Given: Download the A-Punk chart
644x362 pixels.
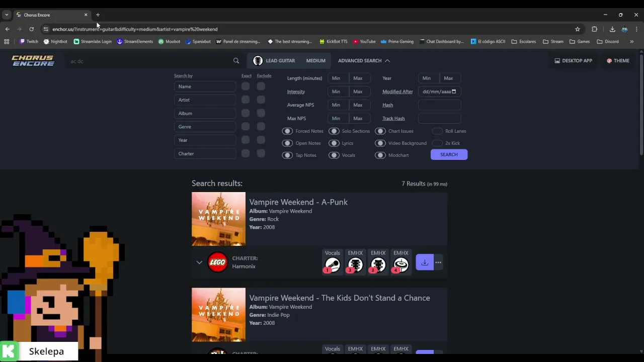Looking at the screenshot, I should click(425, 262).
